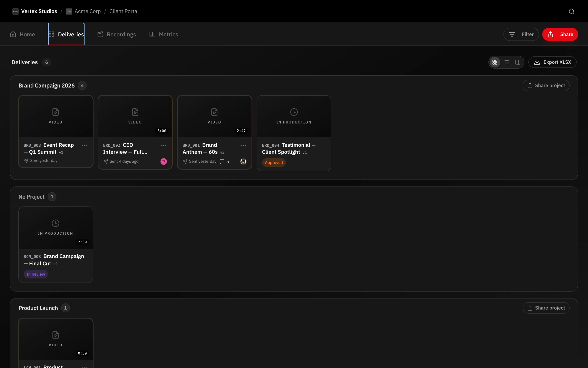The height and width of the screenshot is (368, 588).
Task: Click the Client Portal breadcrumb
Action: [x=124, y=11]
